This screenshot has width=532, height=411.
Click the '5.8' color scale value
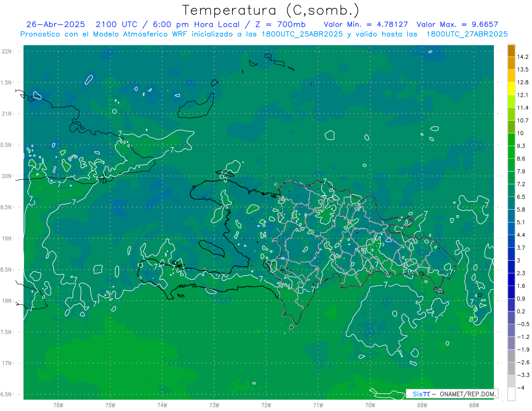[x=521, y=209]
